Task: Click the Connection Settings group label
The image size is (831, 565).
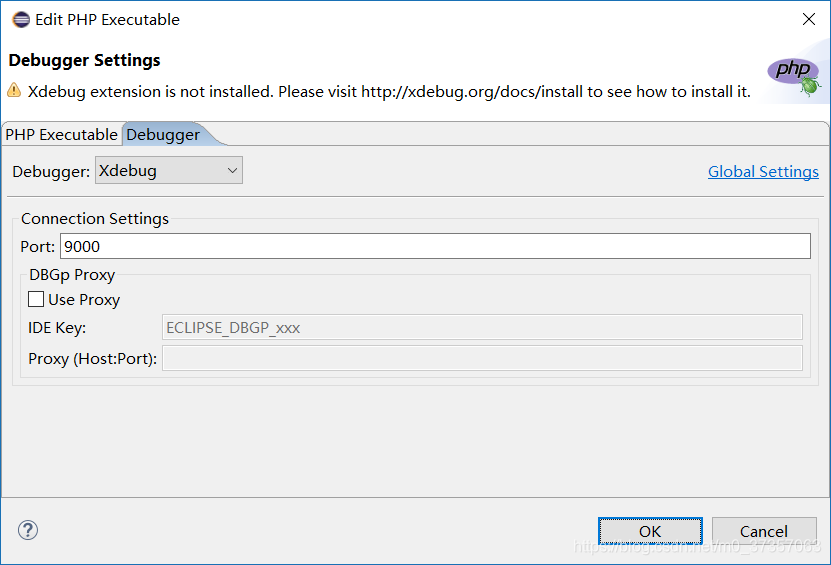Action: [x=95, y=218]
